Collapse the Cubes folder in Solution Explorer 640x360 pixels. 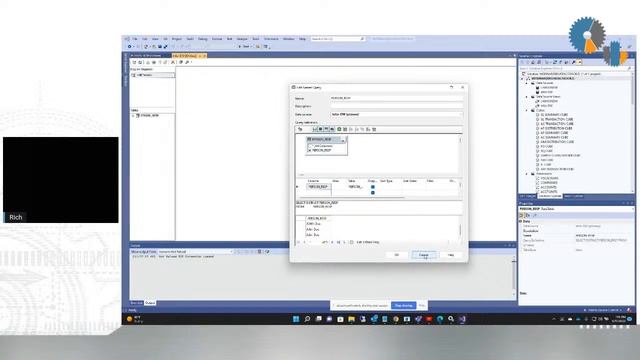(527, 110)
